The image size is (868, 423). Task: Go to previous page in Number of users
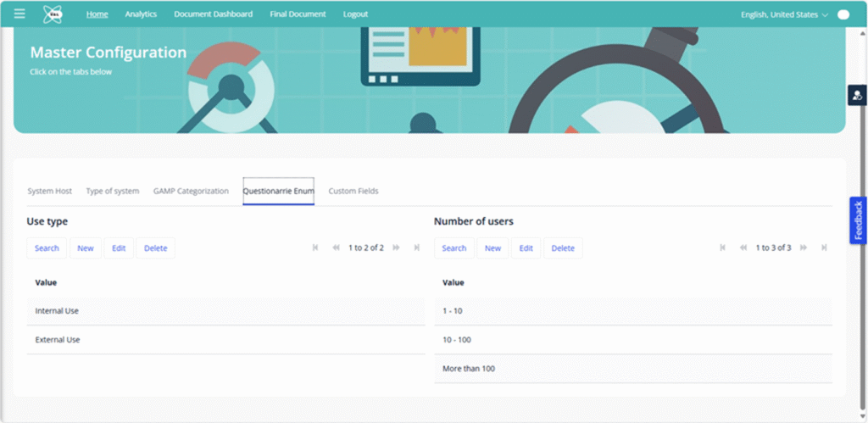pos(743,248)
